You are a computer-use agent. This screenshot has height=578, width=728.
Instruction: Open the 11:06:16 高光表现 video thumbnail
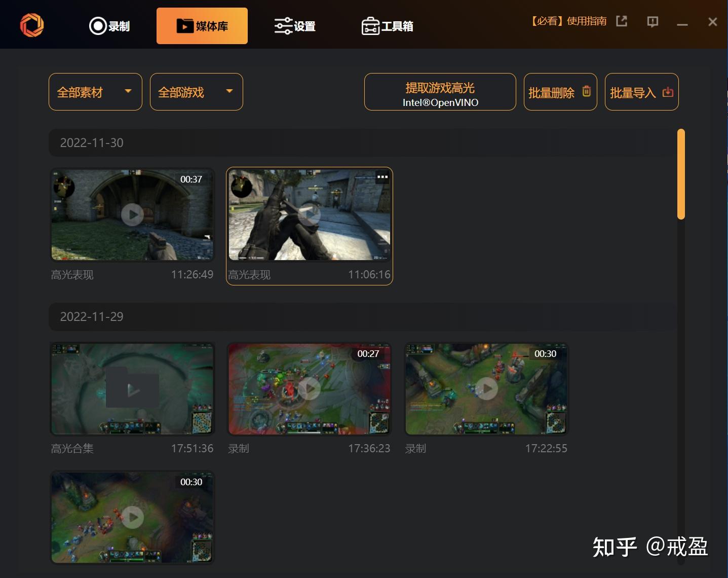point(310,215)
